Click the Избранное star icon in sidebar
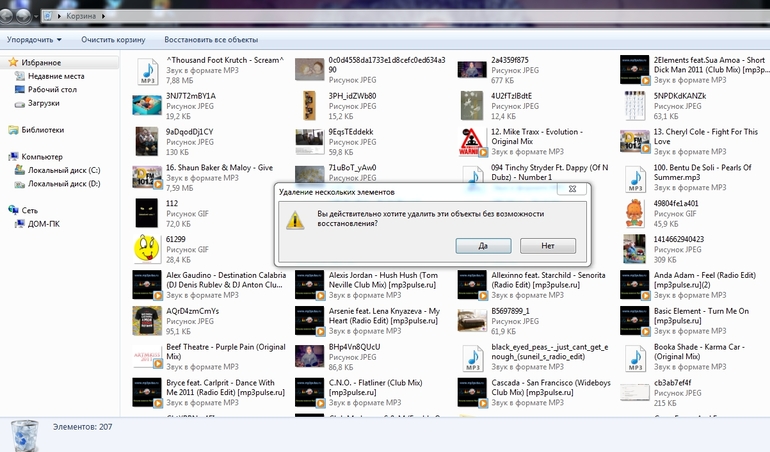This screenshot has height=452, width=770. tap(13, 62)
